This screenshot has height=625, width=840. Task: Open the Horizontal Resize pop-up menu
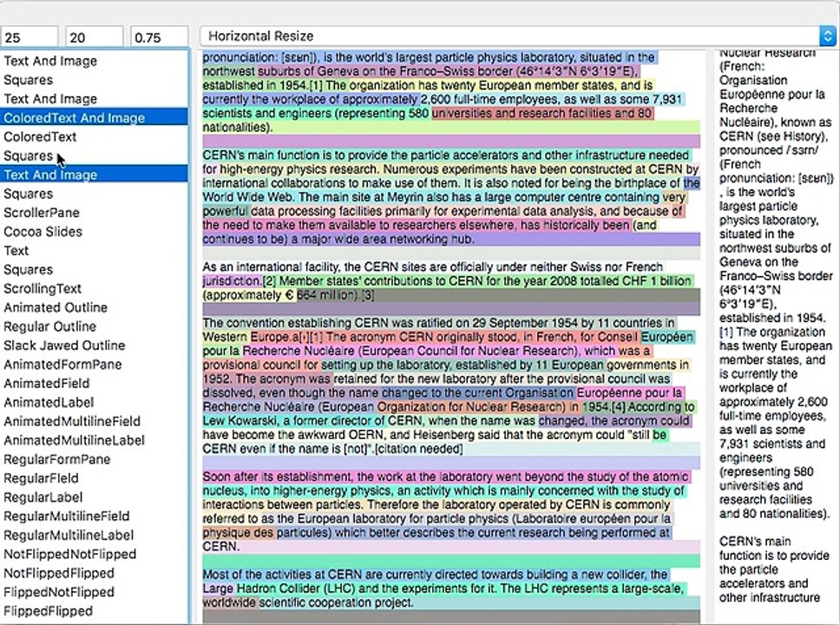pos(518,36)
